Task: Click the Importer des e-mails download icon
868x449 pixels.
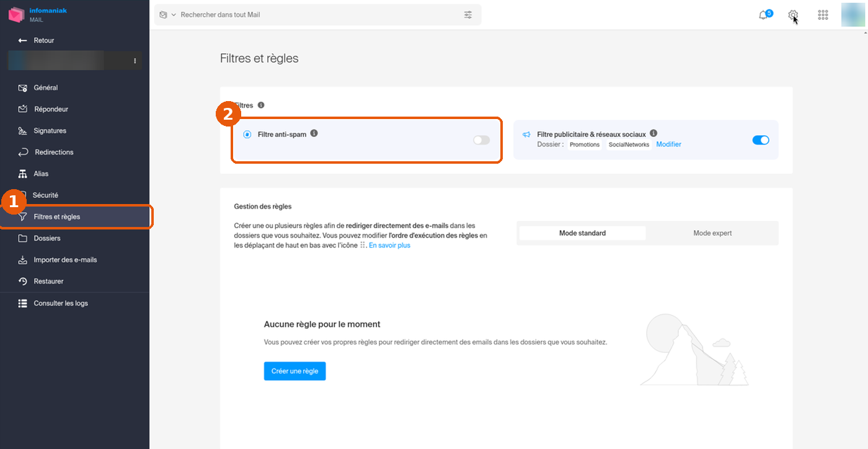Action: [23, 260]
